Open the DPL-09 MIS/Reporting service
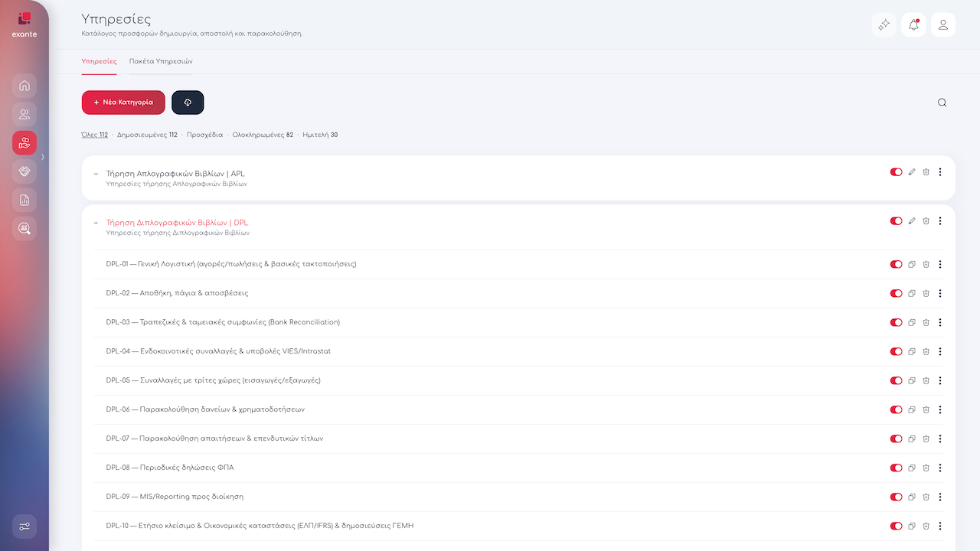The height and width of the screenshot is (551, 980). tap(175, 497)
